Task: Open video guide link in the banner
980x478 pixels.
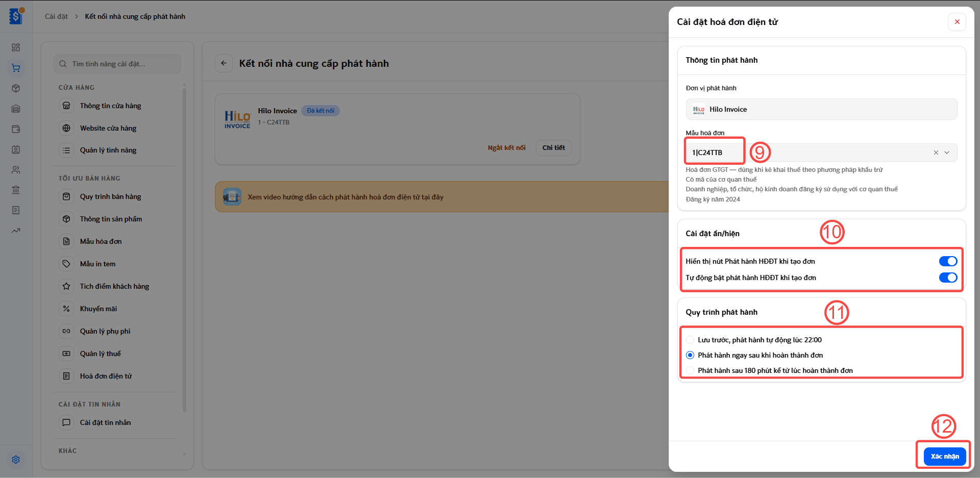Action: 346,197
